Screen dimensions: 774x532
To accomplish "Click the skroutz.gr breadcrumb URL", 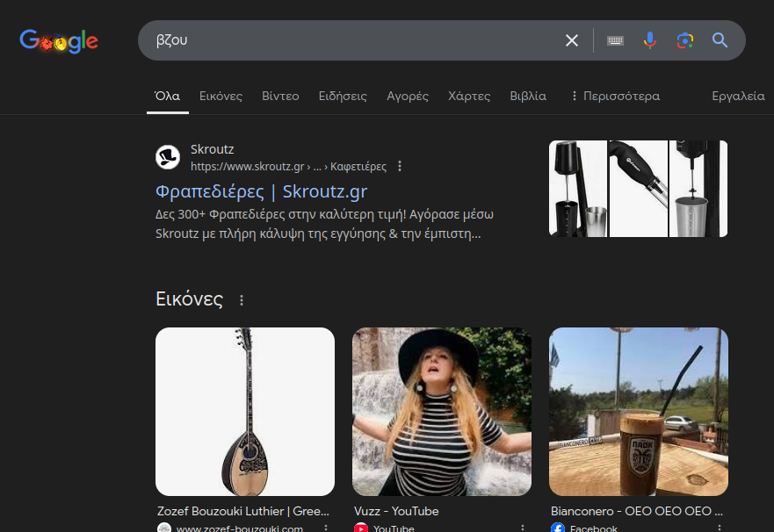I will pyautogui.click(x=288, y=167).
